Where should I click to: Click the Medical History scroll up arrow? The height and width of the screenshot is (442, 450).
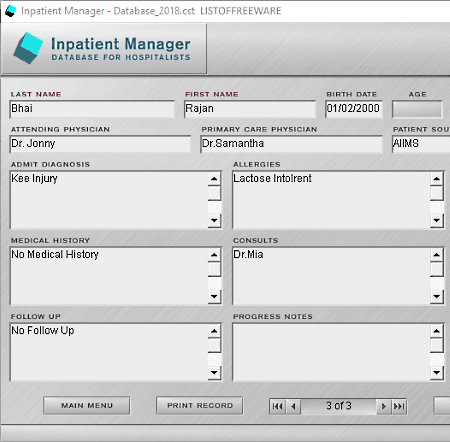point(214,255)
